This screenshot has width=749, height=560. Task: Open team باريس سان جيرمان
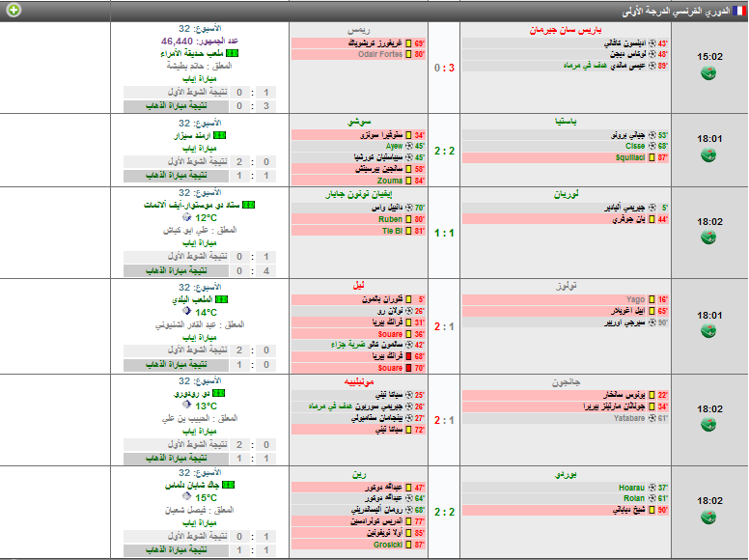566,30
